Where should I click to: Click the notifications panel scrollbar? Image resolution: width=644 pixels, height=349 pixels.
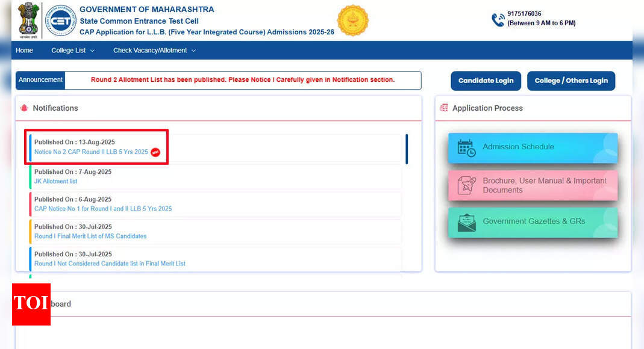pos(407,149)
